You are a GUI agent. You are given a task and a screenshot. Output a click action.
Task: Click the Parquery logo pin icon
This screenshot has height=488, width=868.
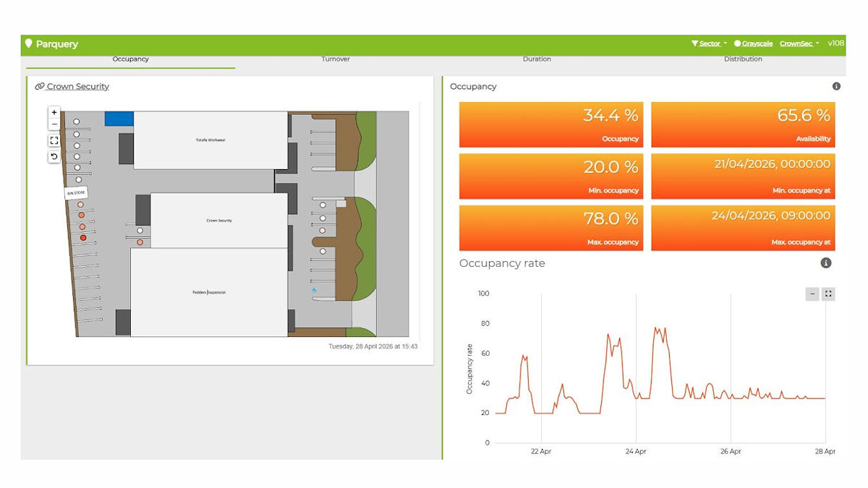(29, 44)
